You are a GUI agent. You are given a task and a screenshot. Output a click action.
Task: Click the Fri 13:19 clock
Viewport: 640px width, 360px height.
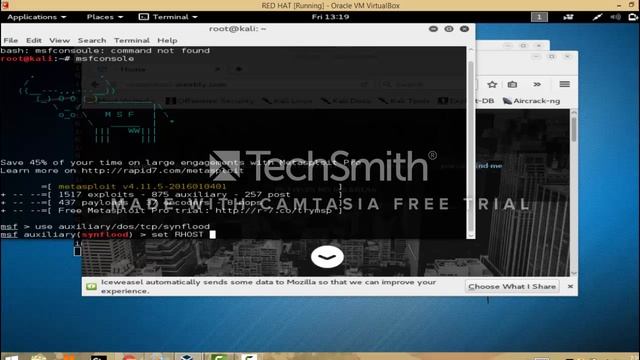pos(330,17)
